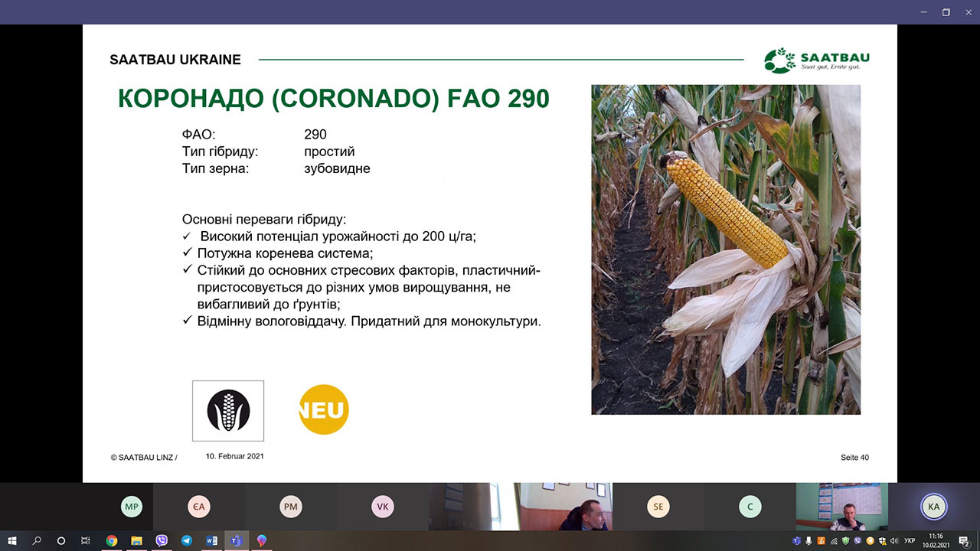Click the SAATBAU logo on slide
Viewport: 980px width, 551px height.
click(x=817, y=60)
